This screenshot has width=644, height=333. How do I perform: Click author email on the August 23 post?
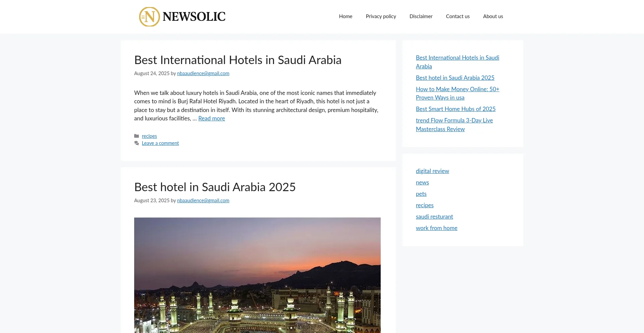(x=203, y=201)
